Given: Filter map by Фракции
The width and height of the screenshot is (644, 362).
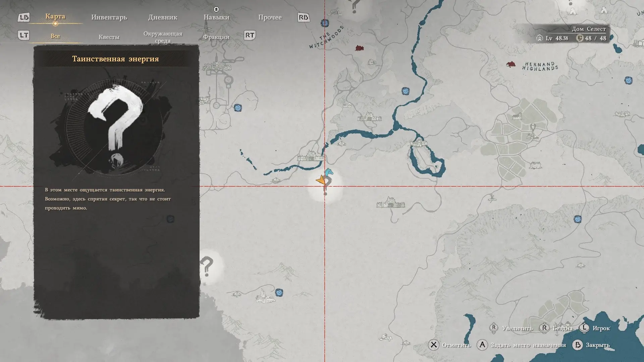Looking at the screenshot, I should (x=216, y=37).
